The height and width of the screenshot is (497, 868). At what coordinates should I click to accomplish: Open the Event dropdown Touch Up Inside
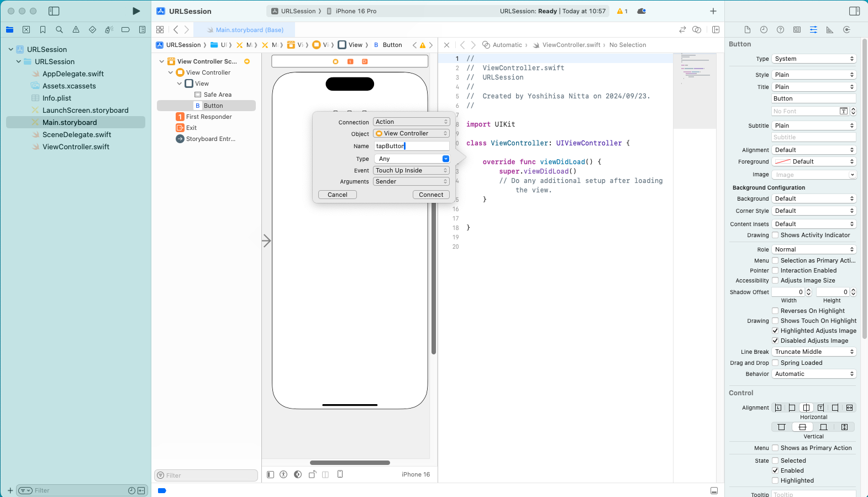point(411,170)
